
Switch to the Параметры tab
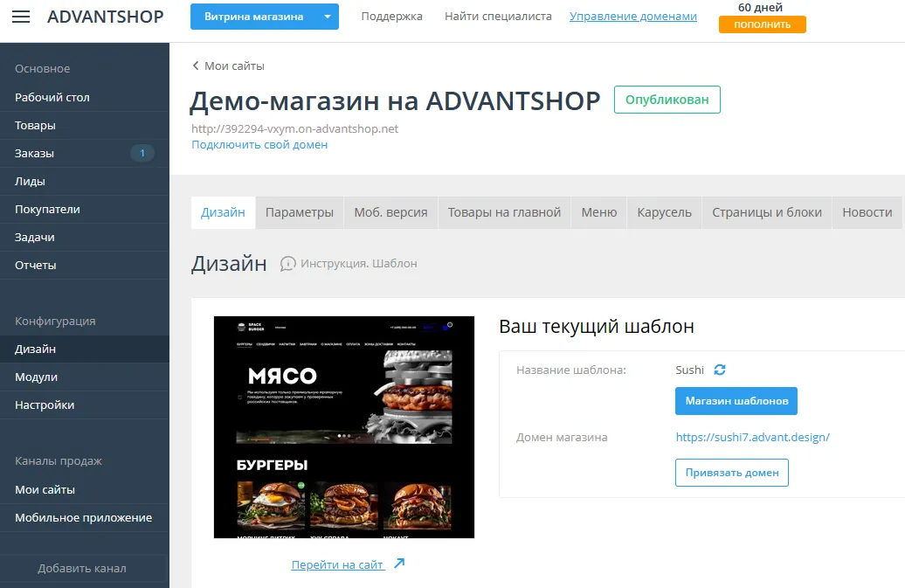tap(301, 211)
